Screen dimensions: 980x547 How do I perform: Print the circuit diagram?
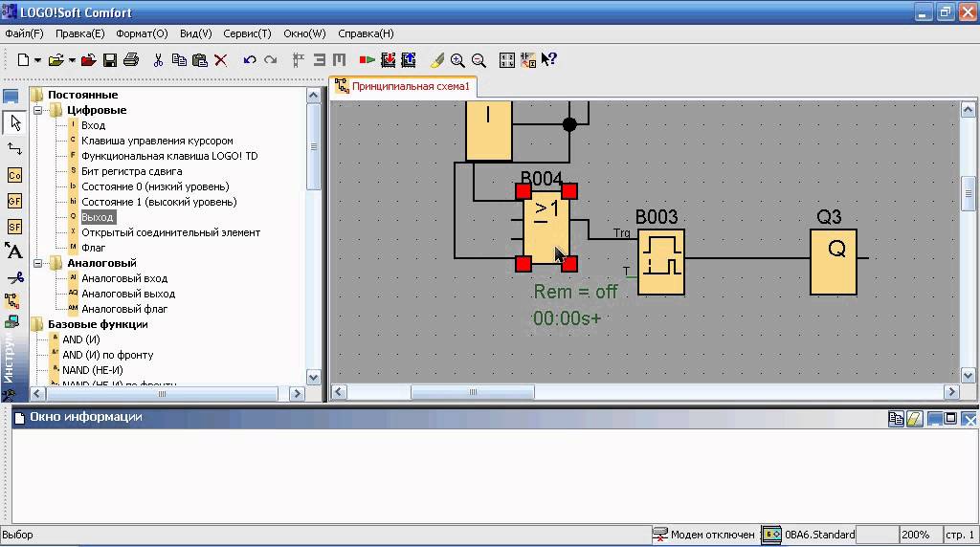[130, 60]
